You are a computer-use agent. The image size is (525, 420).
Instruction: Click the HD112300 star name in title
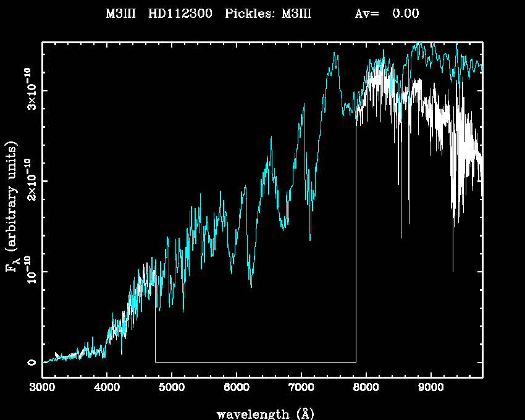(x=177, y=14)
